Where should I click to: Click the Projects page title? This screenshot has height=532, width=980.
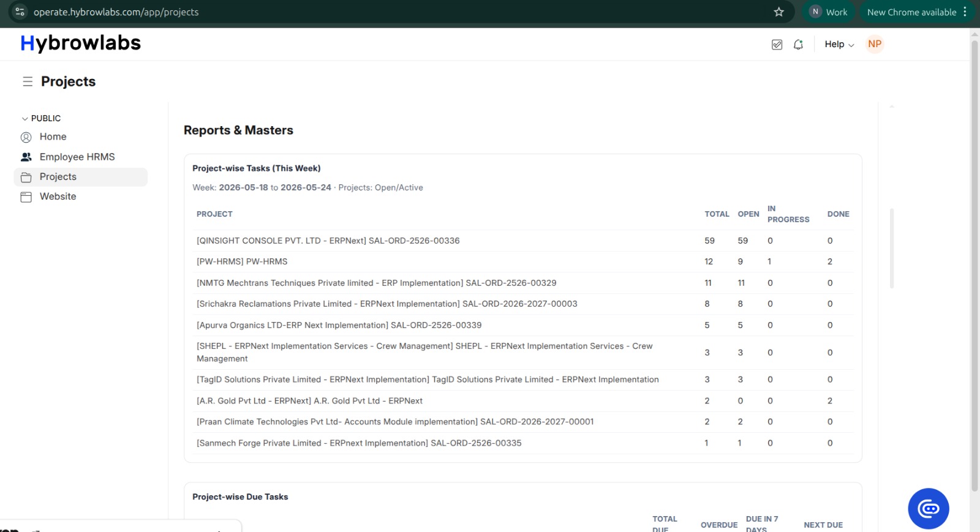point(68,81)
